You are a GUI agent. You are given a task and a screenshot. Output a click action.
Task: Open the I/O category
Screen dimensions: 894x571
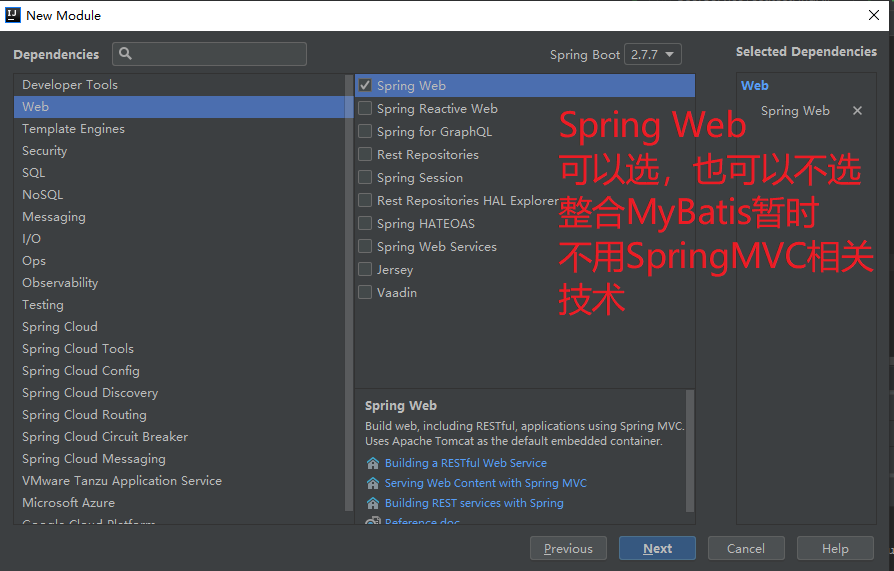180,238
